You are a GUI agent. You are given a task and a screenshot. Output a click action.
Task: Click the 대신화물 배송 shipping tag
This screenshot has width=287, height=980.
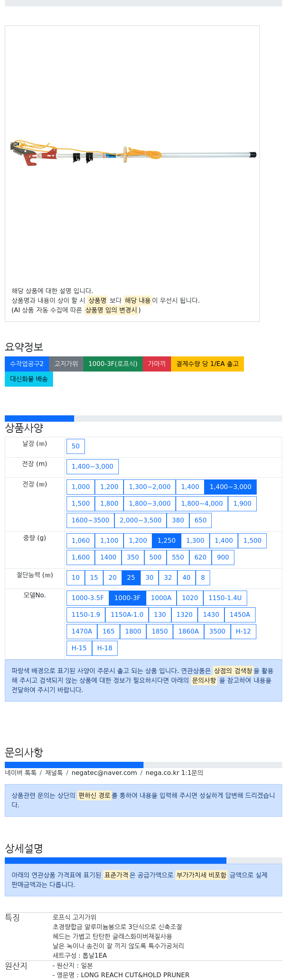(x=29, y=379)
